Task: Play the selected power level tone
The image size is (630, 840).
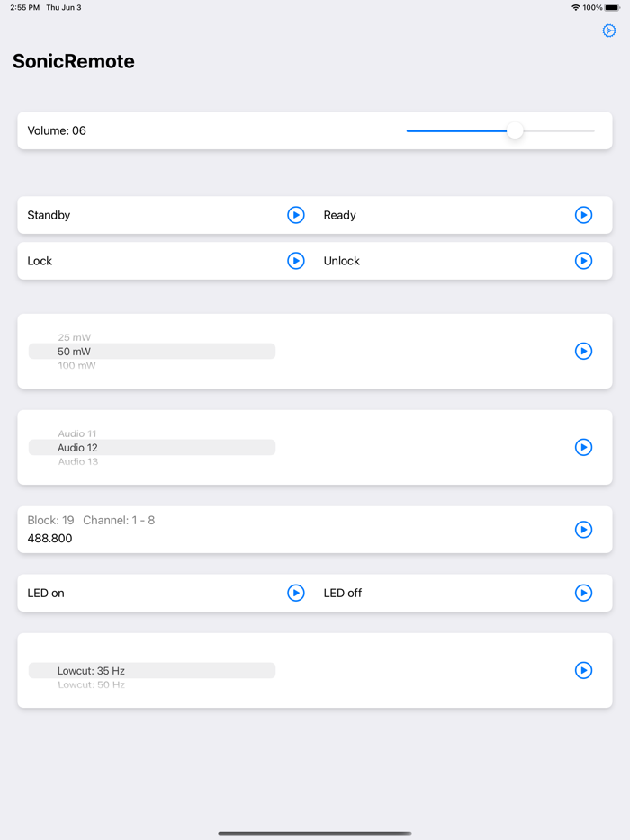Action: tap(584, 351)
